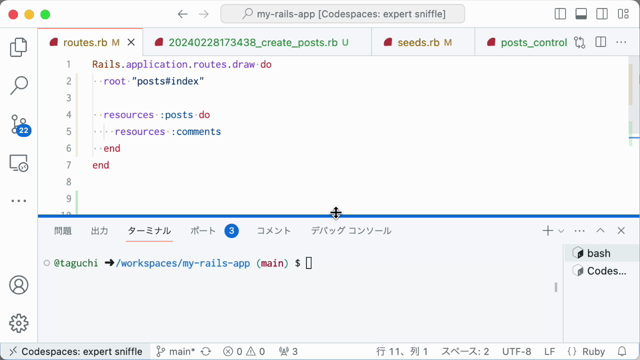Open the Remote Explorer icon

[19, 163]
